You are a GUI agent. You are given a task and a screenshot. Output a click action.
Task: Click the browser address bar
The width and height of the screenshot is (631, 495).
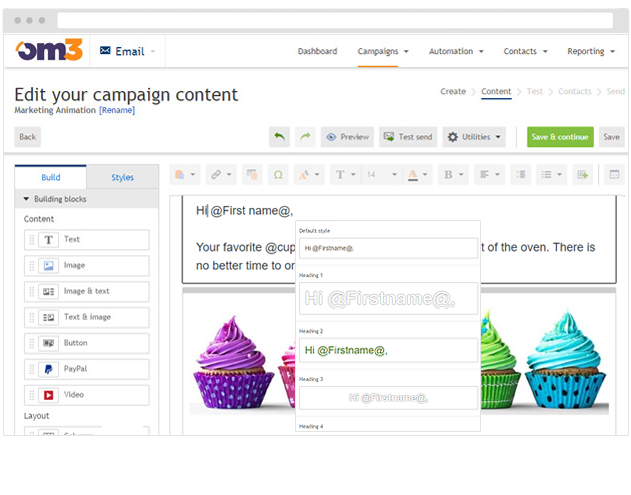[x=335, y=20]
